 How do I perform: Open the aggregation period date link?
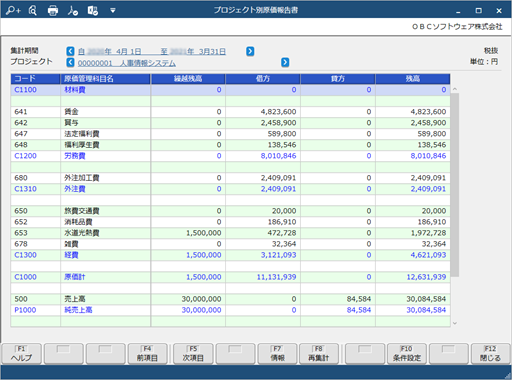(x=152, y=51)
